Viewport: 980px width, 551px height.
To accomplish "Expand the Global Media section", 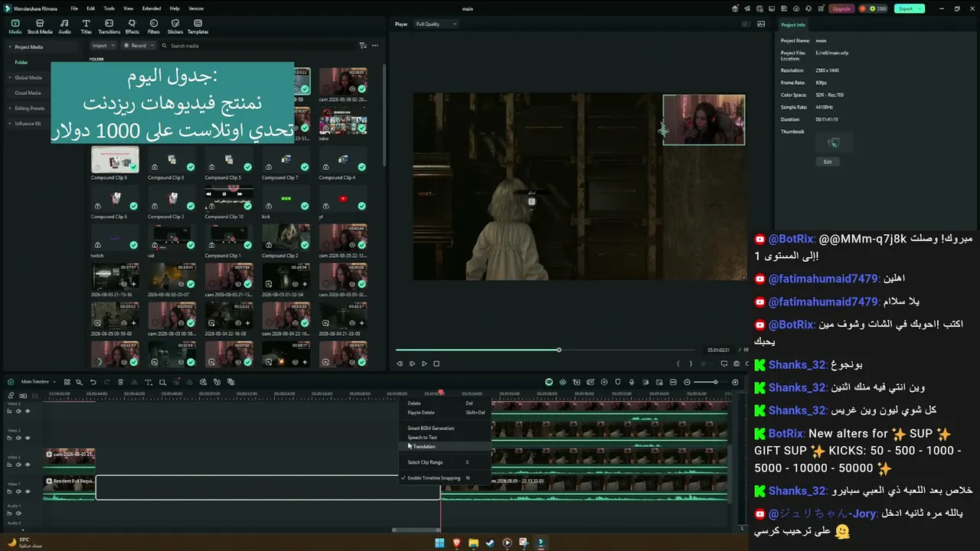I will [10, 78].
